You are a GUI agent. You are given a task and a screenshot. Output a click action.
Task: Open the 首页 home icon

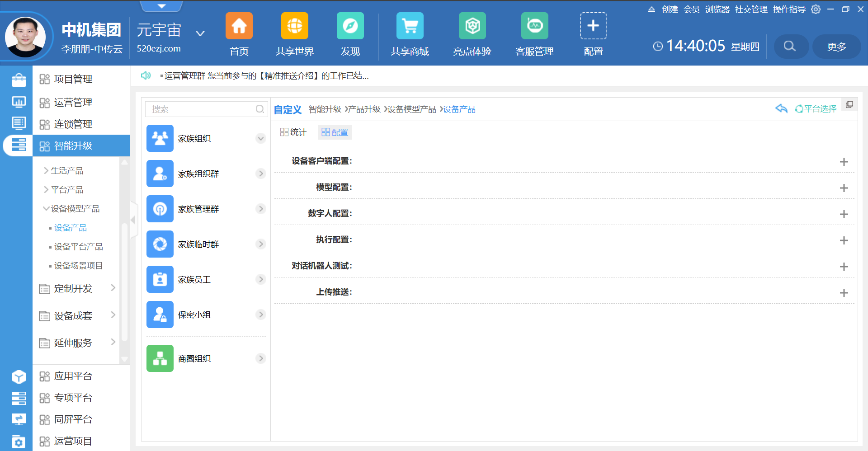(x=239, y=26)
